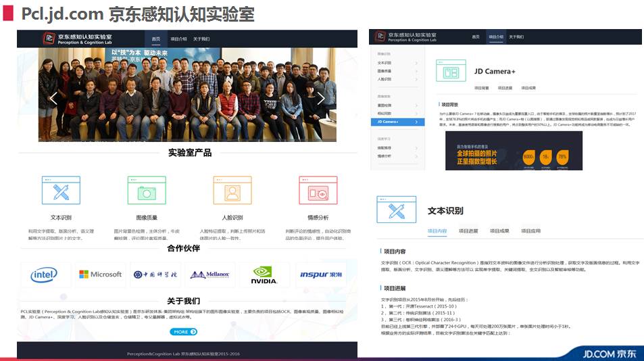Select 项目应用 tab on 文本识别 page
Image resolution: width=644 pixels, height=361 pixels.
coord(530,231)
